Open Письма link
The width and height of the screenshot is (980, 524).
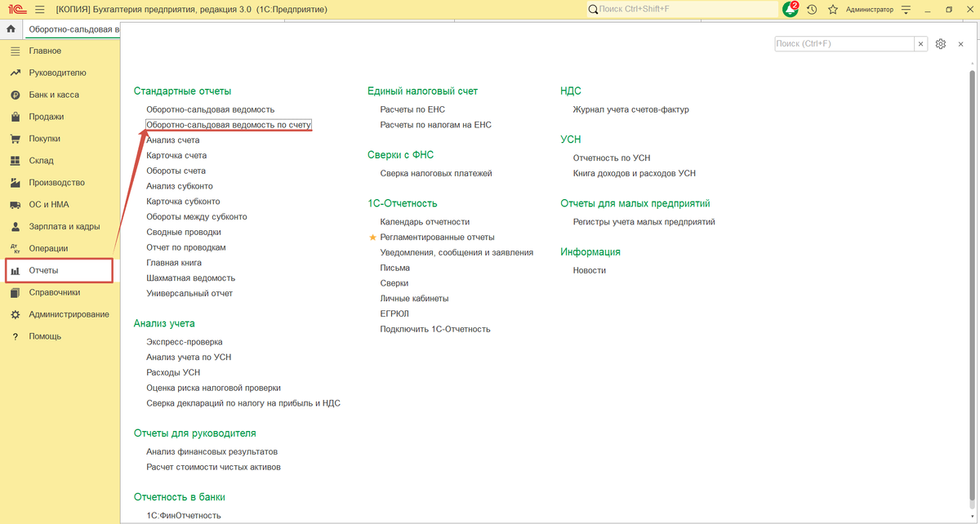pos(395,268)
